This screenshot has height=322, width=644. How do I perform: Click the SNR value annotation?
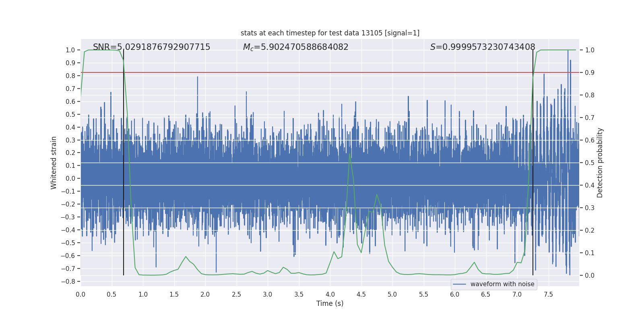pyautogui.click(x=152, y=47)
